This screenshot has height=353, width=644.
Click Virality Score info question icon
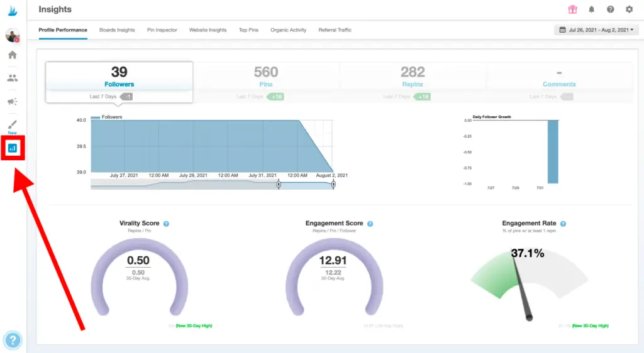tap(166, 224)
